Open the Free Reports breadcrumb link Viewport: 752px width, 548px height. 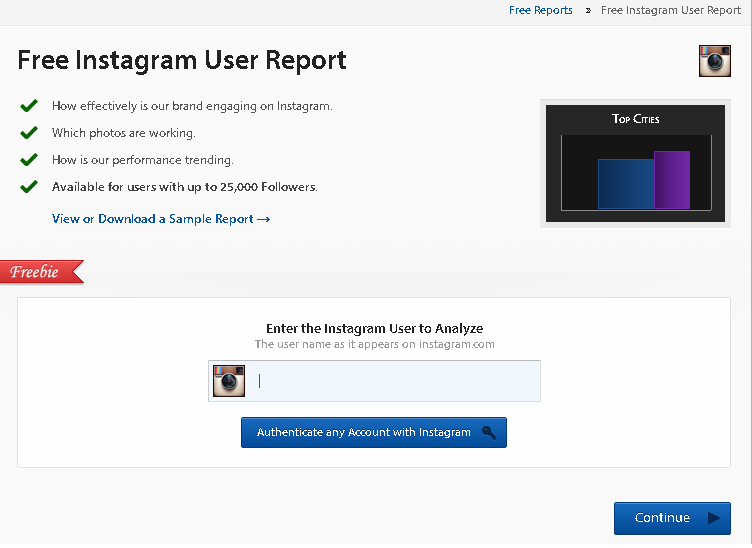pyautogui.click(x=540, y=10)
